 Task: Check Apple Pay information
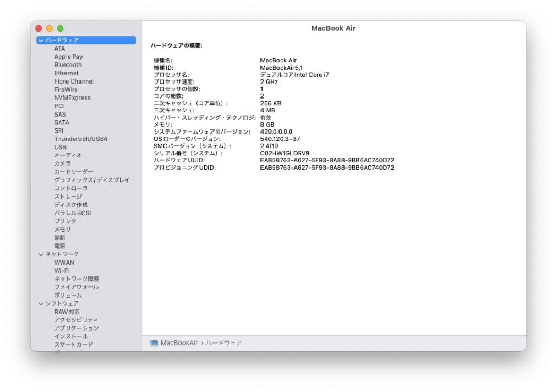68,56
